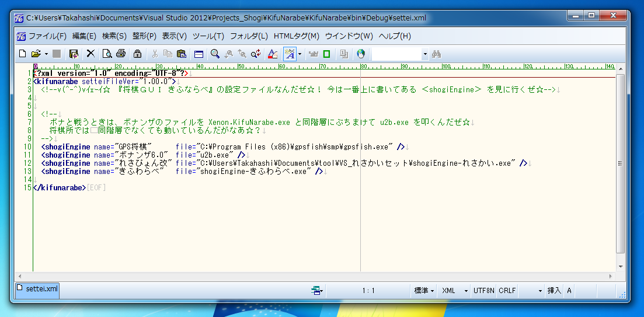Click the horizontal scrollbar right arrow
644x317 pixels.
tap(611, 276)
